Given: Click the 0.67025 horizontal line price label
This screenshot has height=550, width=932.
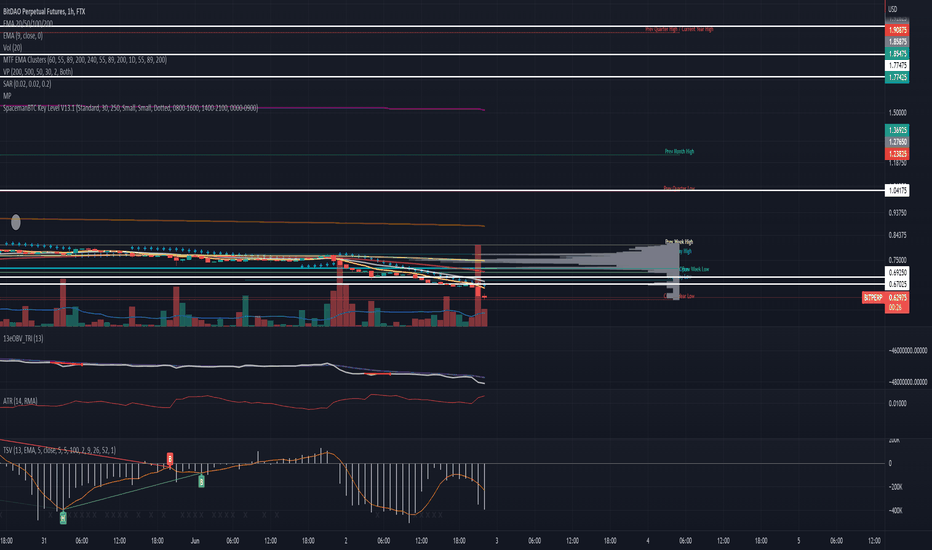Looking at the screenshot, I should tap(897, 284).
